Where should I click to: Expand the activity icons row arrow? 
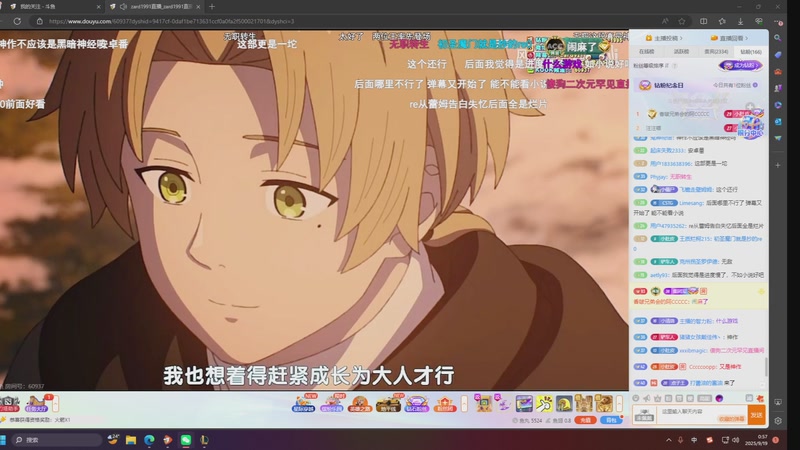click(x=464, y=404)
